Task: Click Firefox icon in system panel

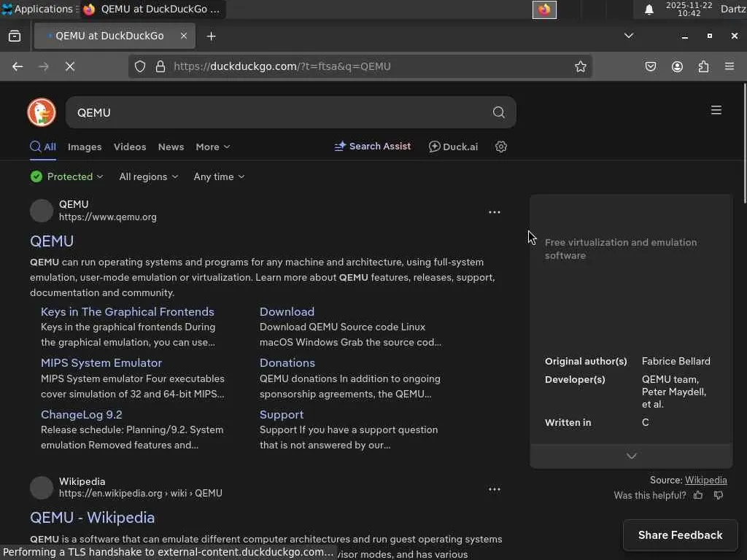Action: (x=544, y=9)
